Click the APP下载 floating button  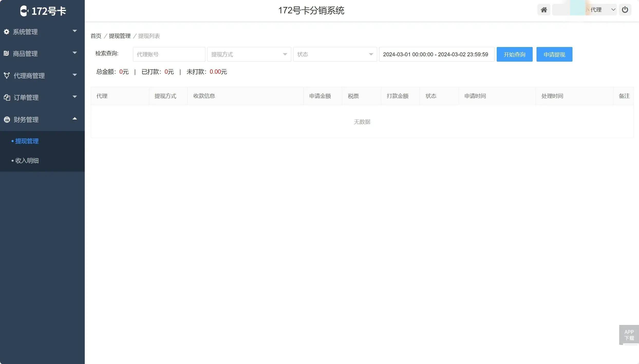coord(629,335)
